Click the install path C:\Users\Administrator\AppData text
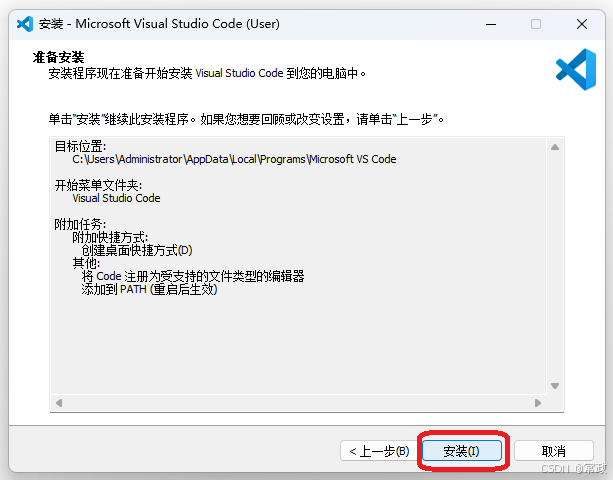 [234, 159]
